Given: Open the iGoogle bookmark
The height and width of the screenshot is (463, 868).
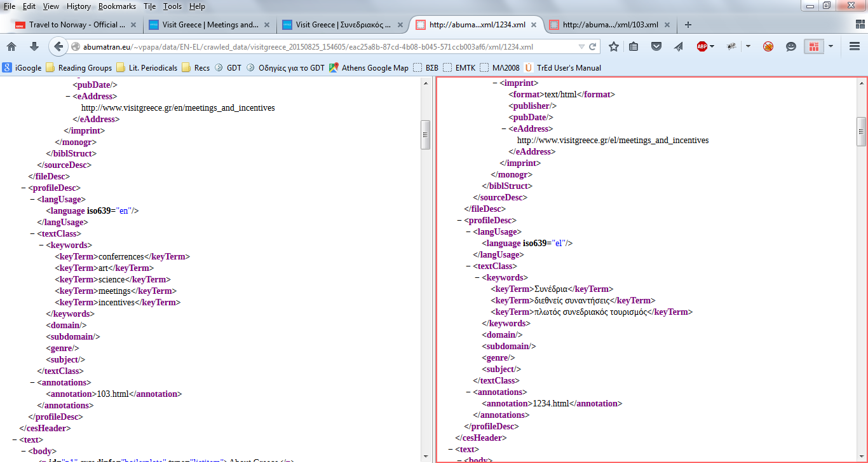Looking at the screenshot, I should coord(22,67).
